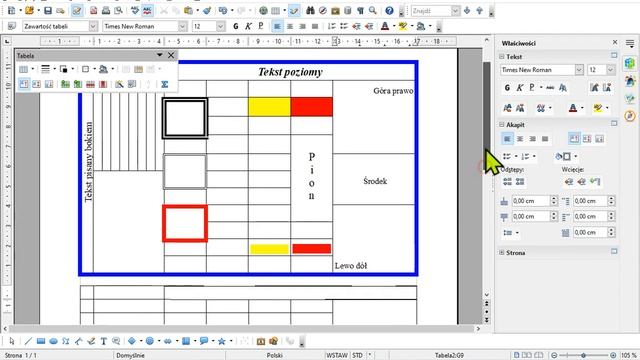
Task: Toggle automatic spell checking (ABC underline)
Action: tap(147, 11)
